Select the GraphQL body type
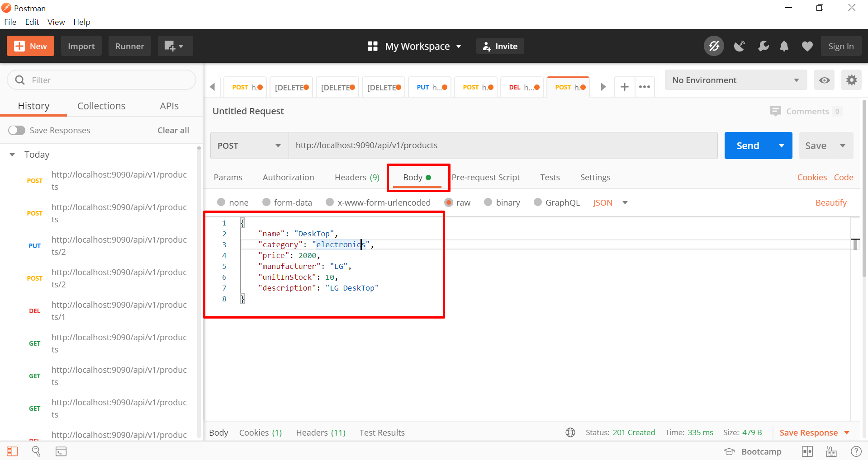 [538, 202]
